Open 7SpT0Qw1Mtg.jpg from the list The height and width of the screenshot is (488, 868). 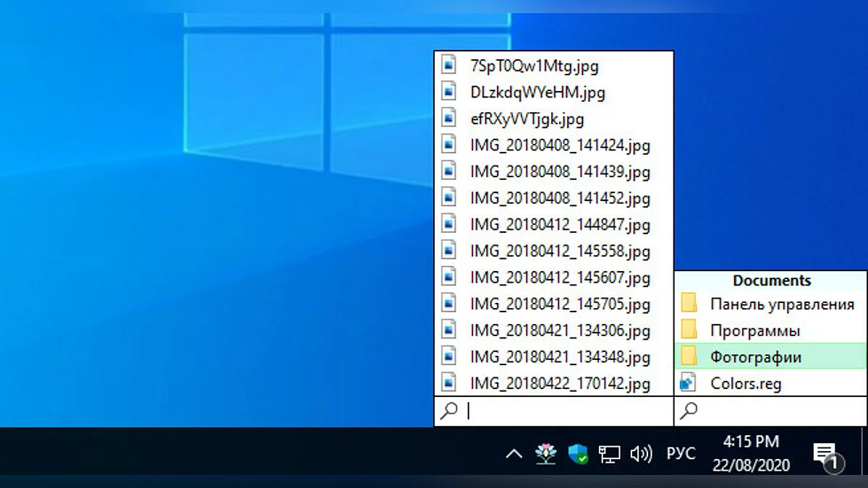534,66
